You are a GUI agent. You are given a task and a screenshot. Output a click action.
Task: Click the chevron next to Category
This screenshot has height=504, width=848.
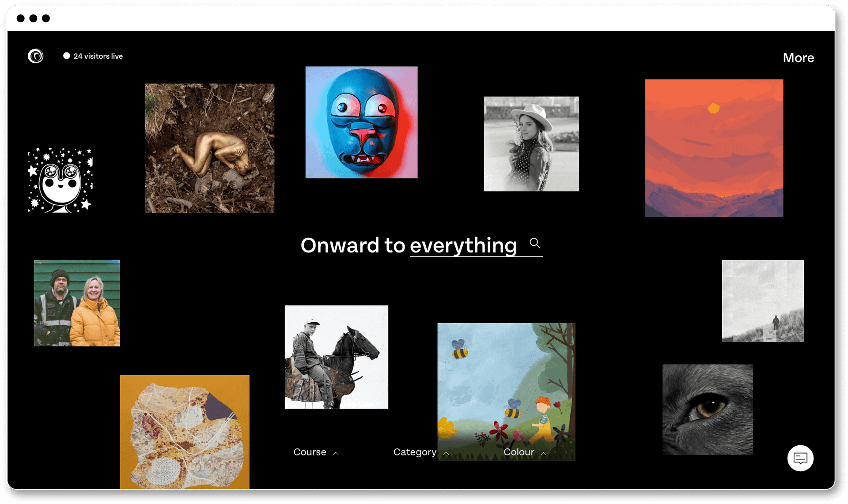pos(446,453)
